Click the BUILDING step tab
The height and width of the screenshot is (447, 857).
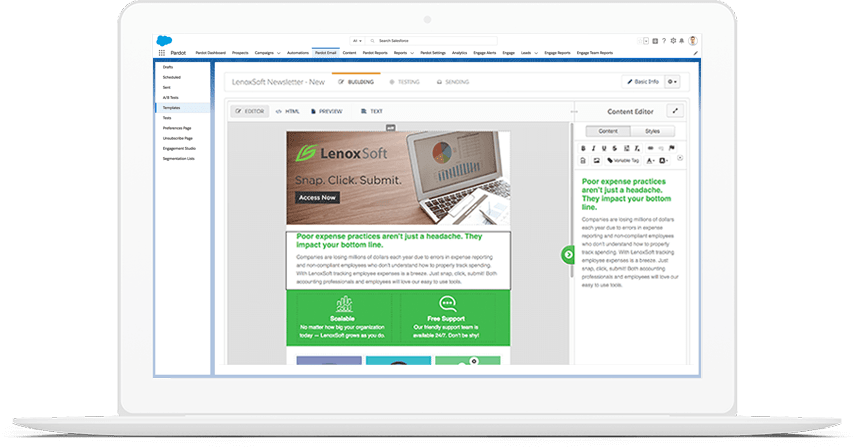[x=356, y=82]
